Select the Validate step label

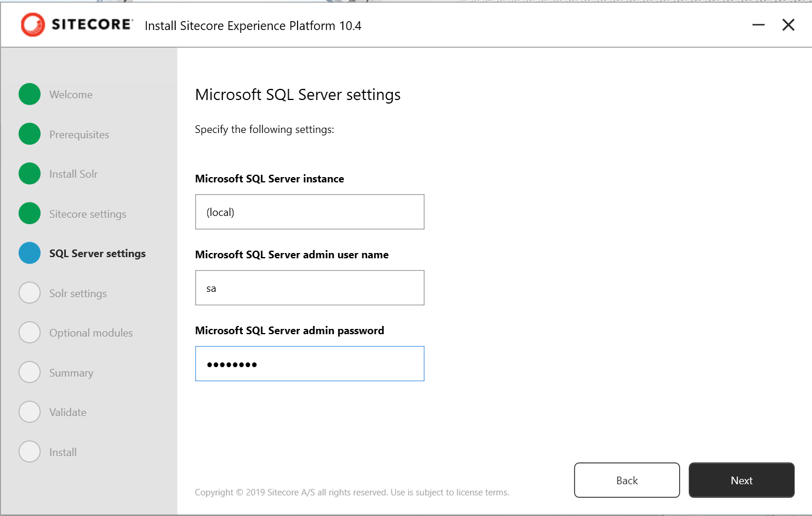[68, 412]
